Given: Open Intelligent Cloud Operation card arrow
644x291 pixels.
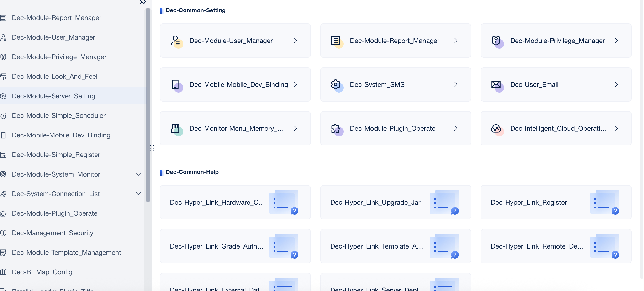Looking at the screenshot, I should point(616,128).
